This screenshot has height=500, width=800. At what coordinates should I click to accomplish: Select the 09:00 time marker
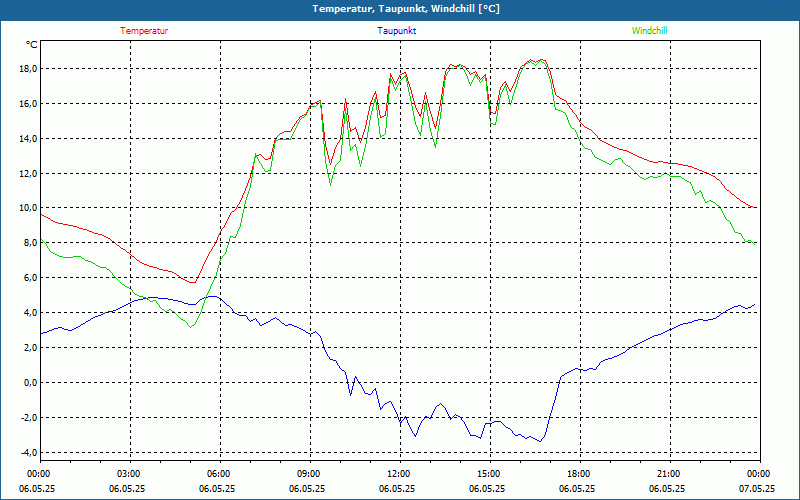coord(309,474)
